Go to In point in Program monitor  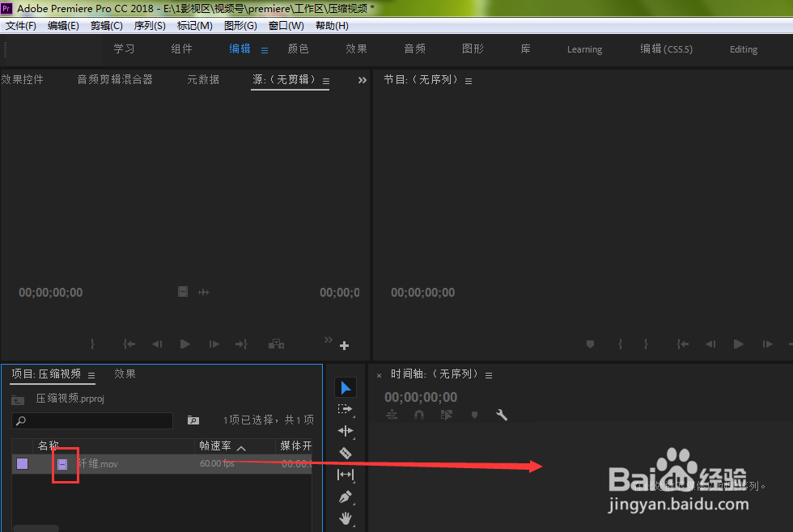(683, 344)
